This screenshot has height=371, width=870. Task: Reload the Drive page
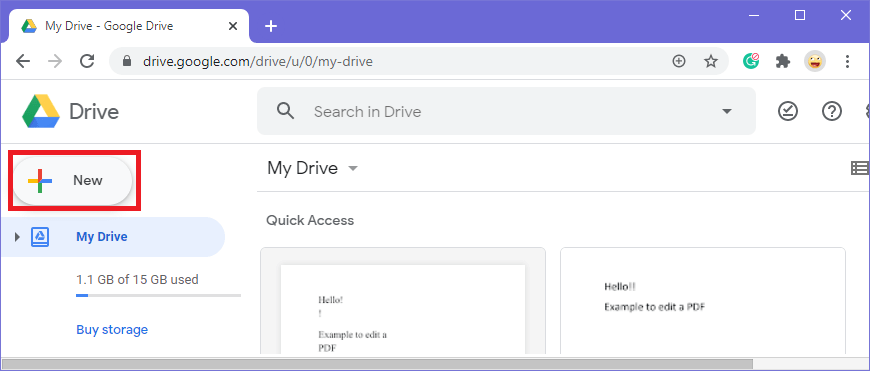click(87, 61)
